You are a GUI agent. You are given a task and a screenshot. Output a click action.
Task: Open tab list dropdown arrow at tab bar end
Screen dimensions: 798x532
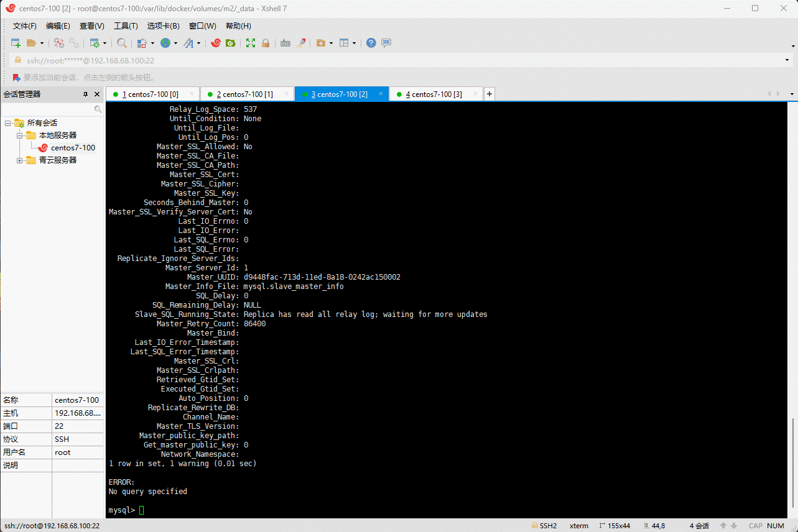[792, 94]
